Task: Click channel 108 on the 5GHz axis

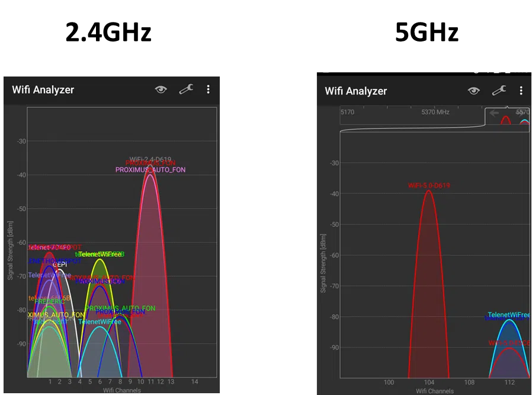Action: [x=469, y=383]
